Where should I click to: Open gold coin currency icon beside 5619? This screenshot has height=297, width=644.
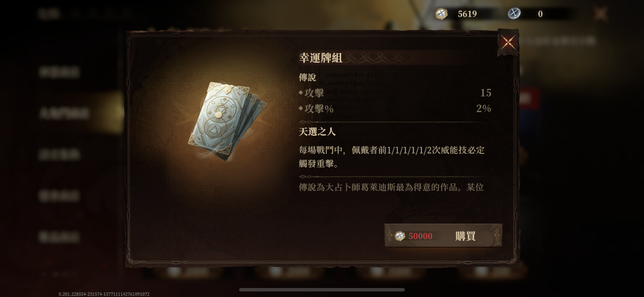pos(441,14)
